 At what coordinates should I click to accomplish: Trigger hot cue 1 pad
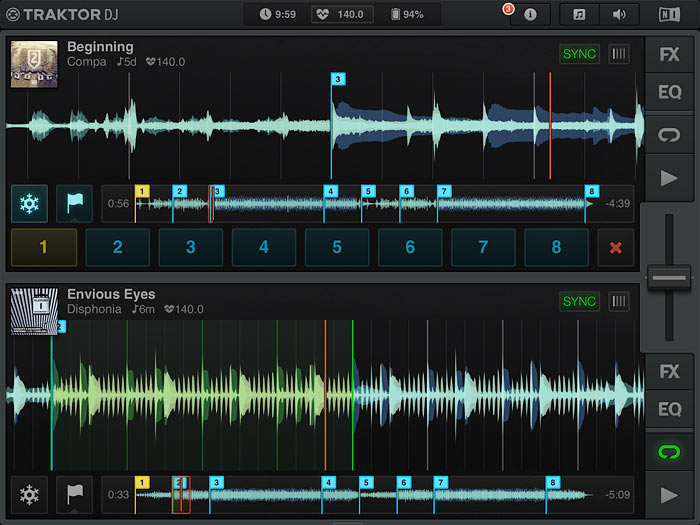44,247
